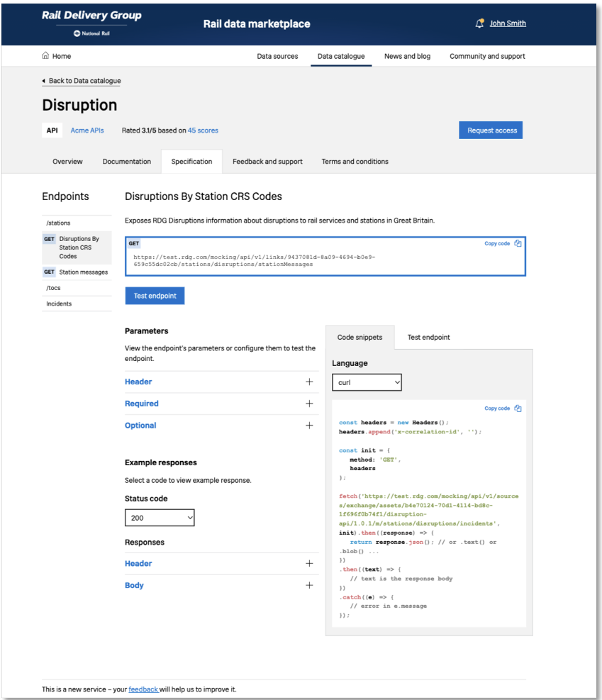Switch to Test endpoint tab in panel
602x700 pixels.
tap(428, 338)
